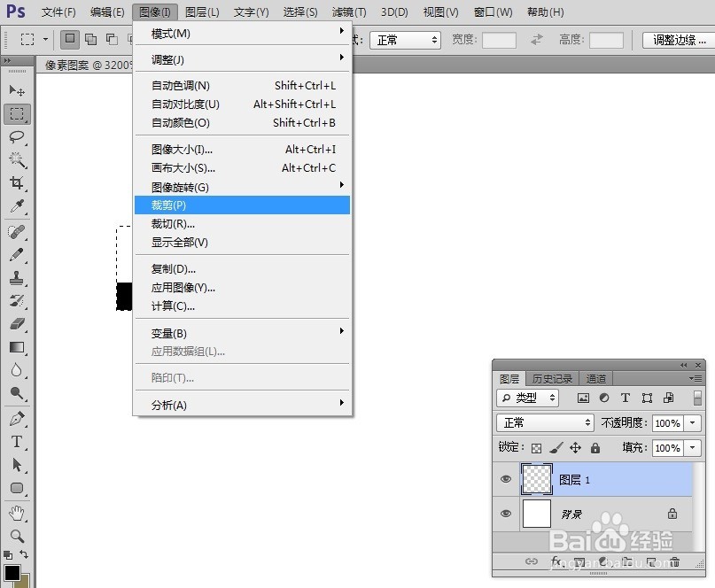Click adjustment layer filter icon
Viewport: 715px width, 588px height.
[x=604, y=398]
